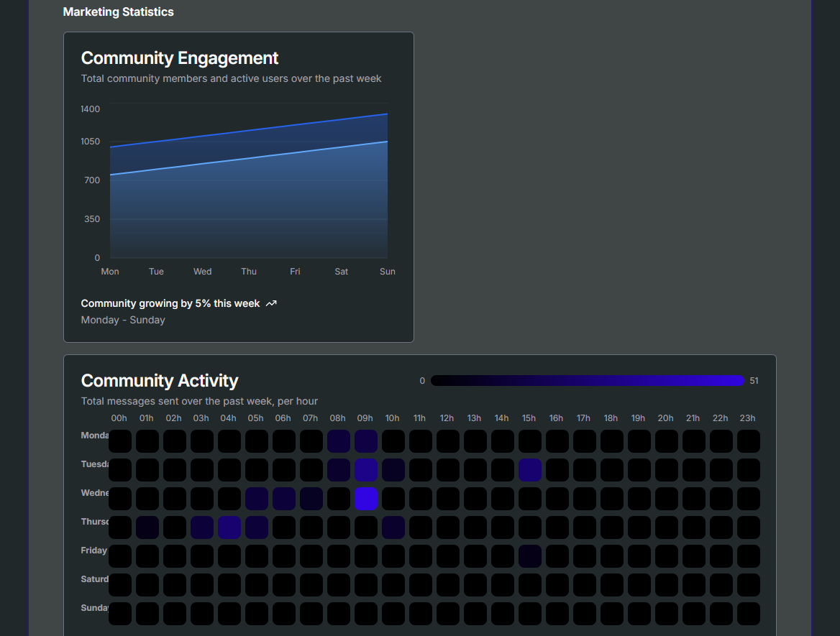Click the 51 maximum value legend label
840x636 pixels.
click(x=754, y=381)
